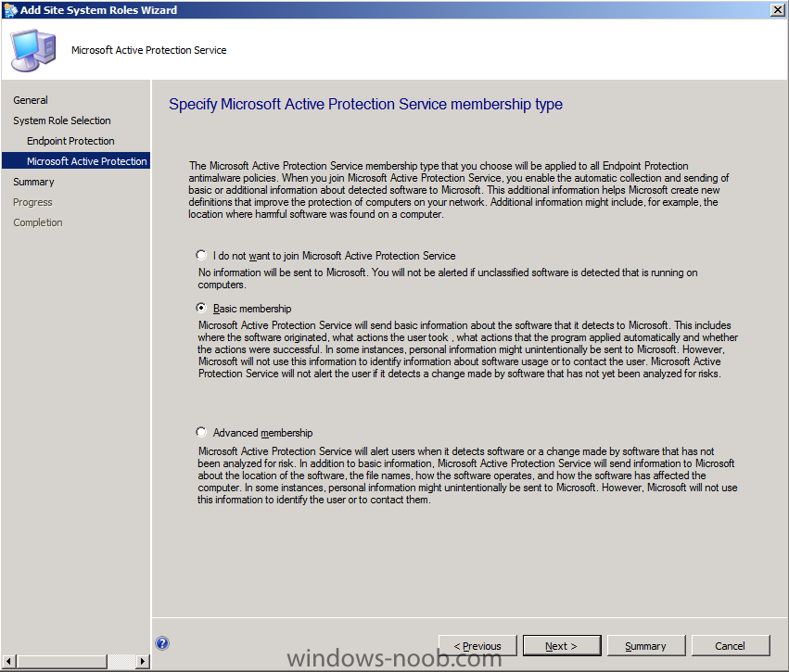Select Microsoft Active Protection step
This screenshot has width=789, height=672.
(76, 161)
